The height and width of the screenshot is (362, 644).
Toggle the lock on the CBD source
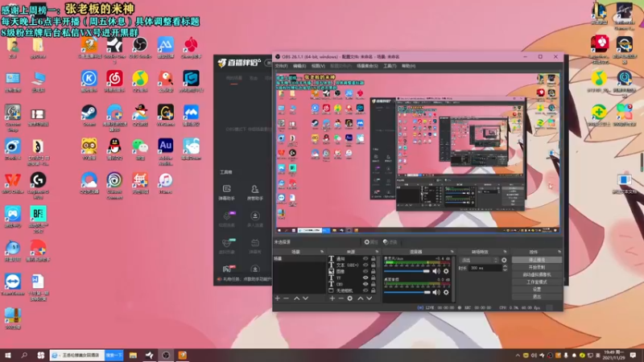pyautogui.click(x=374, y=284)
